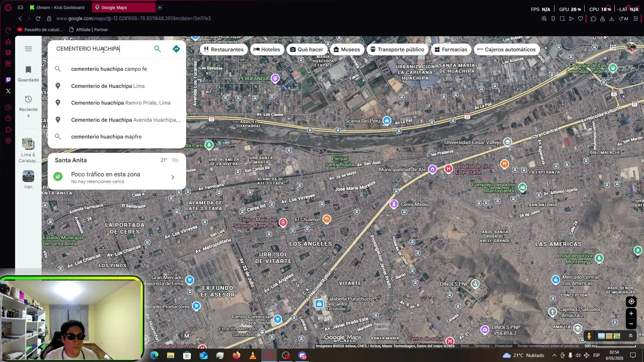This screenshot has width=644, height=362.
Task: Filter map by Qué hacer chip
Action: (x=307, y=49)
